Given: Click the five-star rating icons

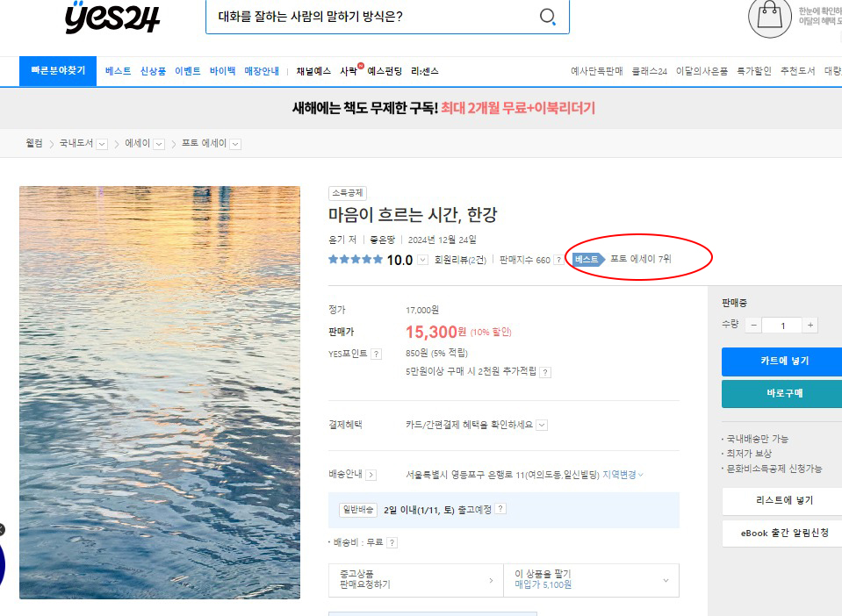Looking at the screenshot, I should point(356,260).
